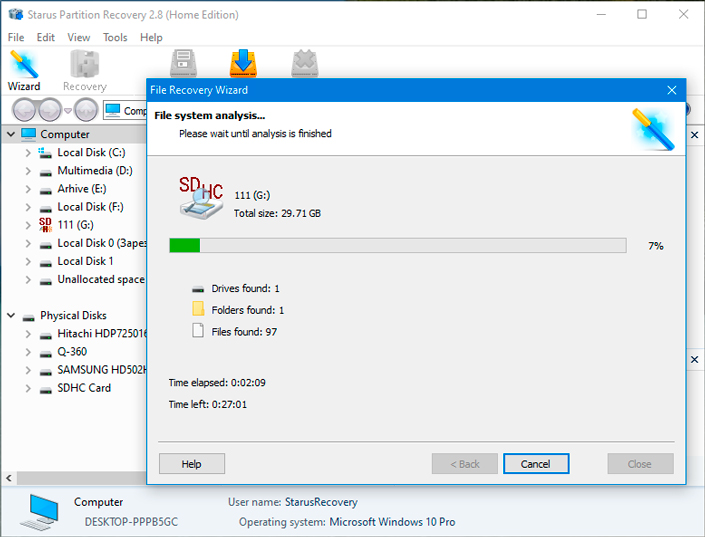Go up one level navigation button

click(86, 110)
